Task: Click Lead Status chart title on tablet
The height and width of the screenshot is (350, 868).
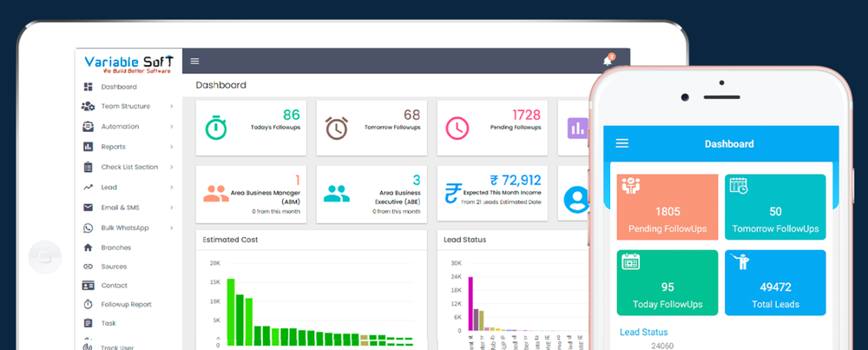Action: (x=465, y=240)
